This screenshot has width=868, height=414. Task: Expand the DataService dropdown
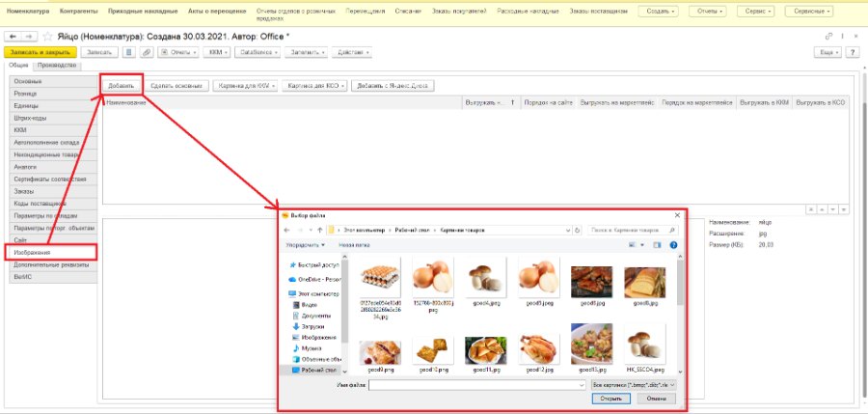(x=257, y=52)
